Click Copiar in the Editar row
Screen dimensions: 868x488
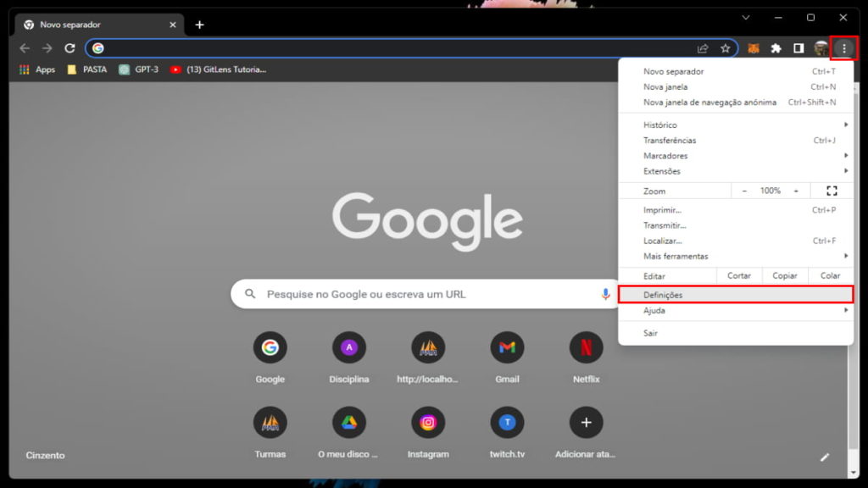point(784,274)
